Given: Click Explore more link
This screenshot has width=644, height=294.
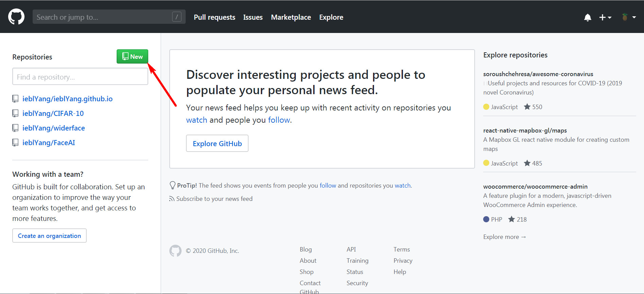Looking at the screenshot, I should coord(505,237).
